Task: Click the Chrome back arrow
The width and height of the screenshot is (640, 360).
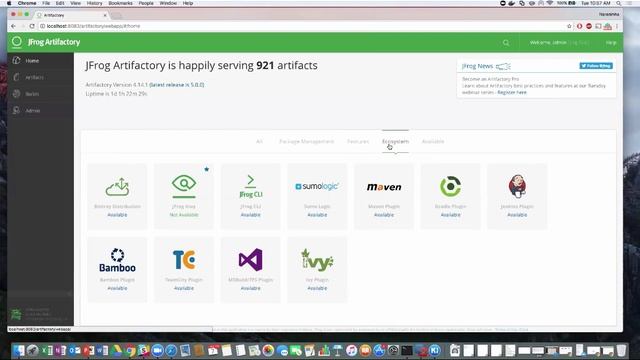Action: click(14, 26)
